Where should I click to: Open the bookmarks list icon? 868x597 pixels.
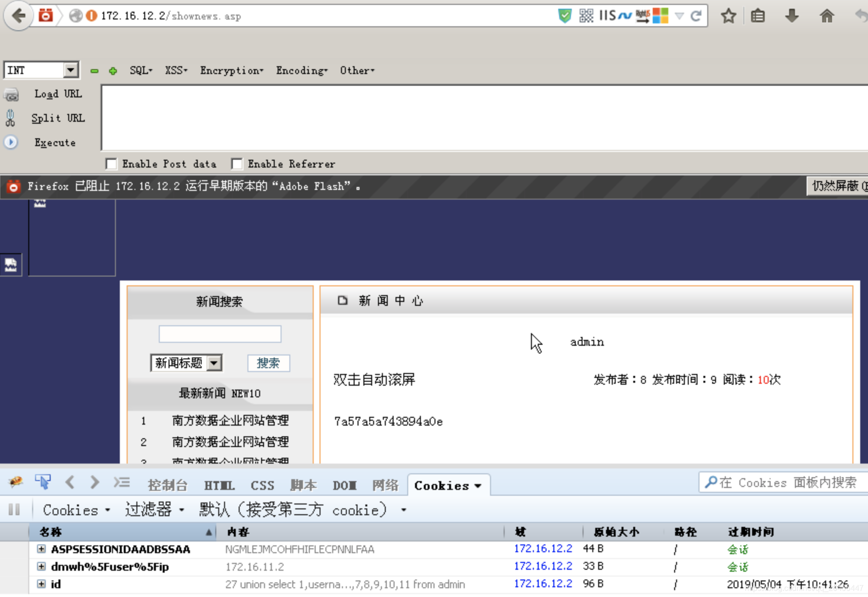pos(758,16)
